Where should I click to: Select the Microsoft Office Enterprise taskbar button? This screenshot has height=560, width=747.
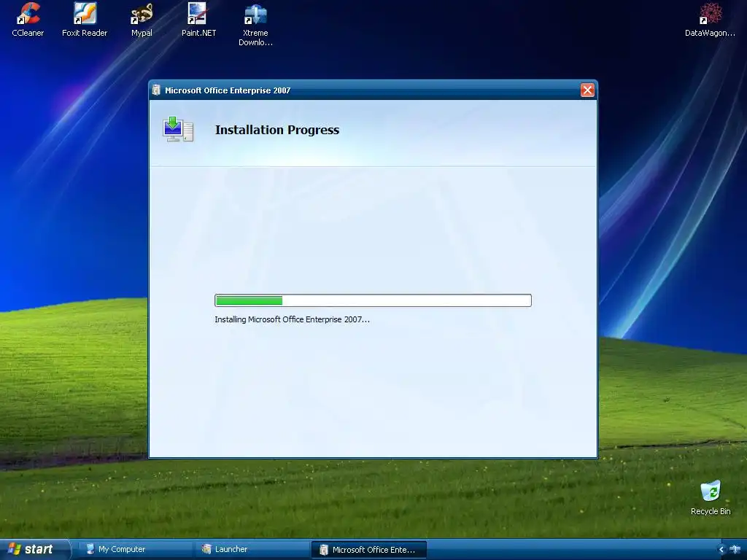(x=368, y=550)
